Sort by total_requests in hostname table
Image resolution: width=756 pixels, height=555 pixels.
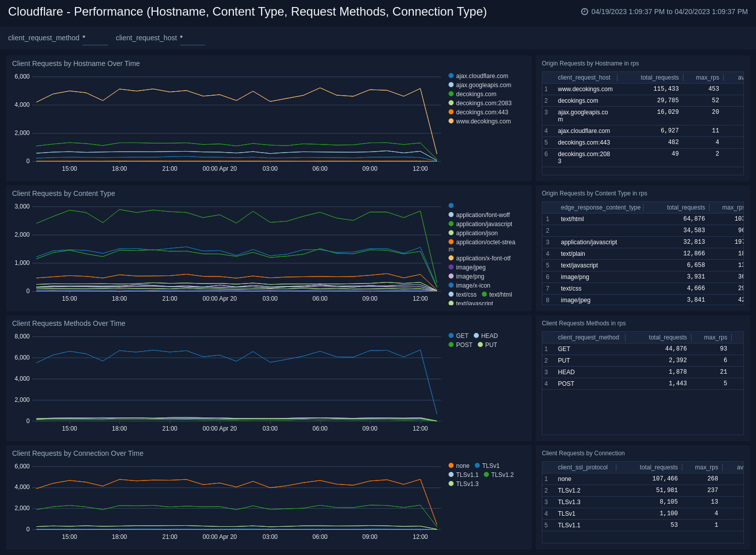coord(659,77)
